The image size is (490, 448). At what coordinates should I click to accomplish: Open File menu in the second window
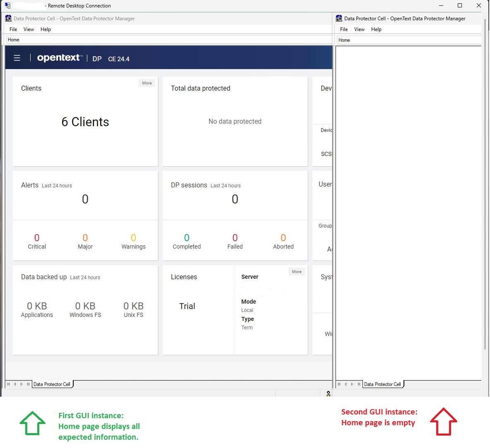[344, 29]
